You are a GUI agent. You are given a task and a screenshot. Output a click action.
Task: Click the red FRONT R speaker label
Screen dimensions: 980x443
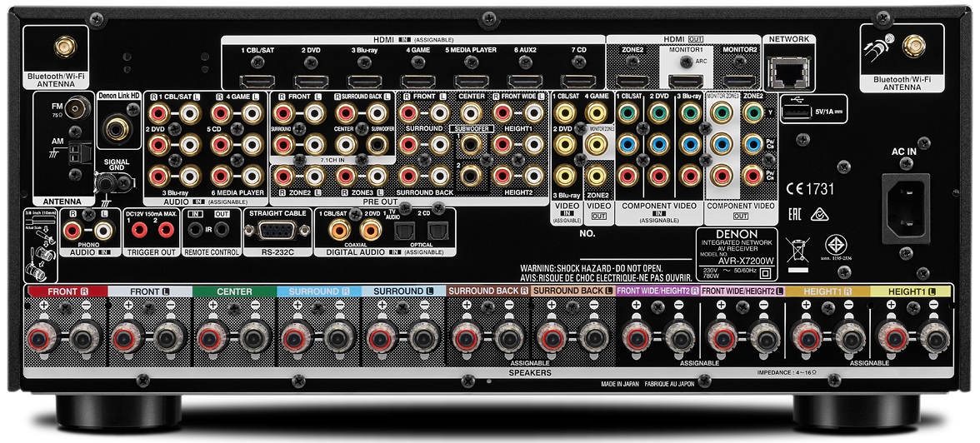66,291
